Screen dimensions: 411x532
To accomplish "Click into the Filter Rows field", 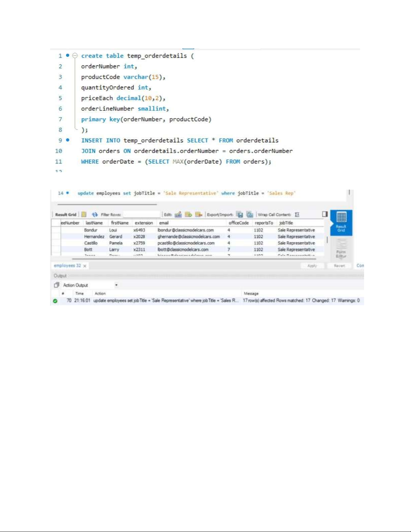I will 142,214.
